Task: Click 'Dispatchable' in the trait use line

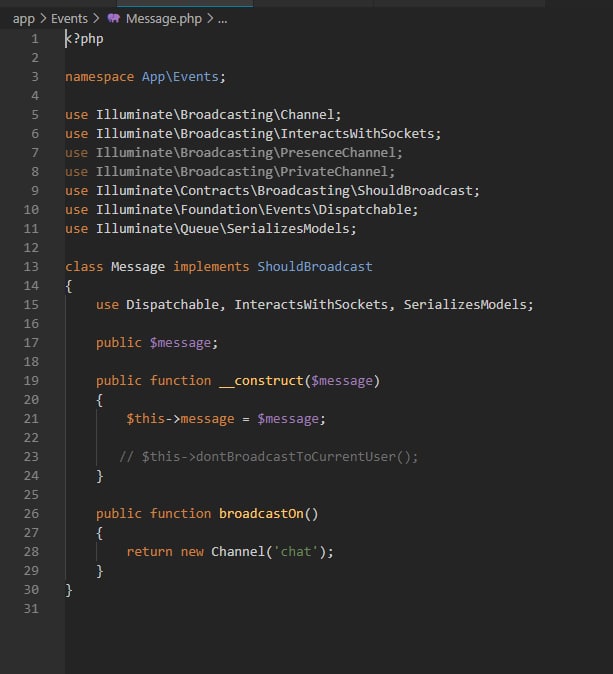Action: tap(173, 305)
